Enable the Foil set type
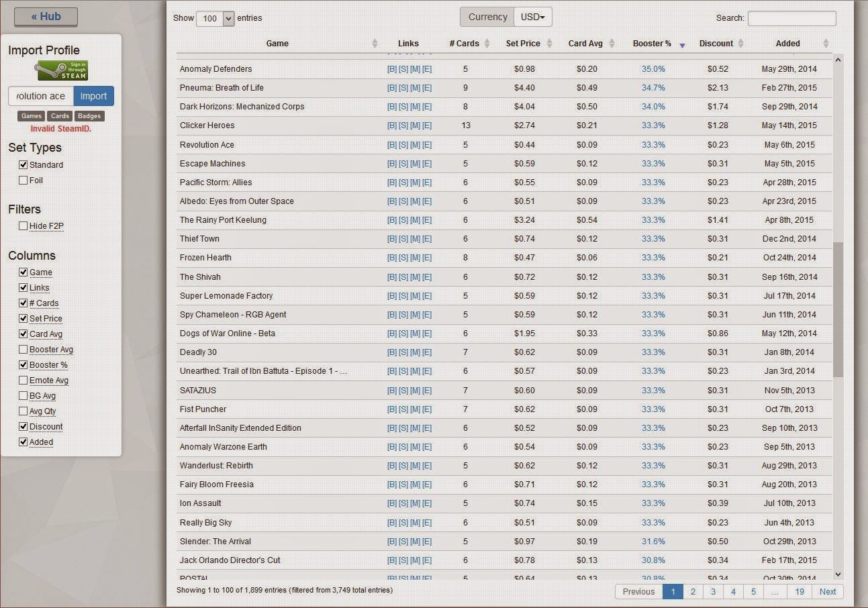The image size is (868, 608). tap(23, 181)
